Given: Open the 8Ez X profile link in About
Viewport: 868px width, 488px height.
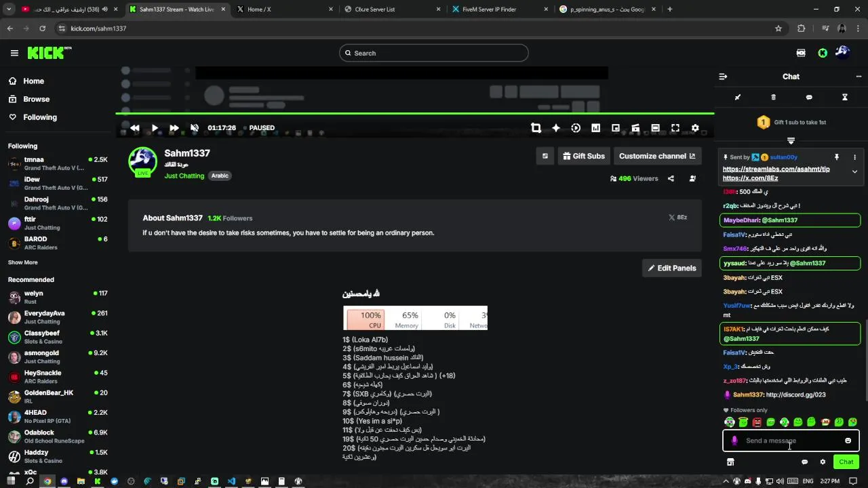Looking at the screenshot, I should (677, 218).
